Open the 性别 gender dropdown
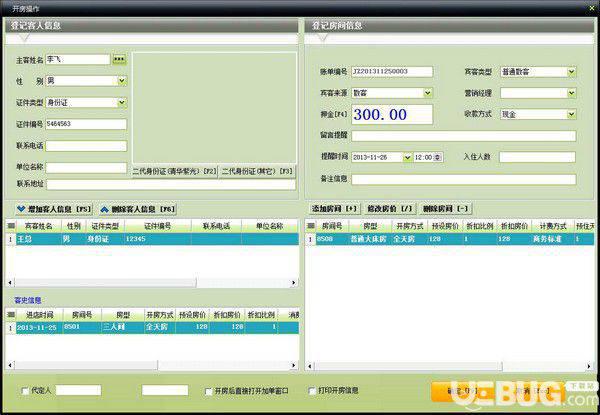The width and height of the screenshot is (600, 415). [122, 81]
